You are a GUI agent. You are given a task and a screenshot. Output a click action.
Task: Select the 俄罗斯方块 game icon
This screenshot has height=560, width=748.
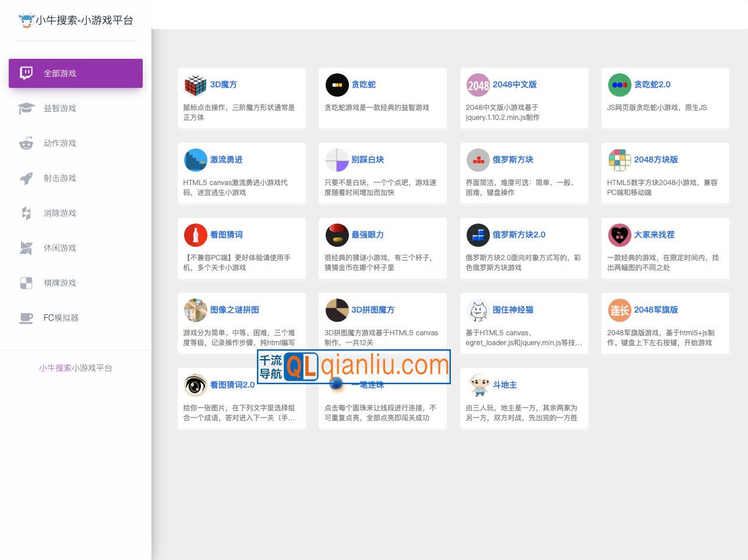[x=478, y=160]
